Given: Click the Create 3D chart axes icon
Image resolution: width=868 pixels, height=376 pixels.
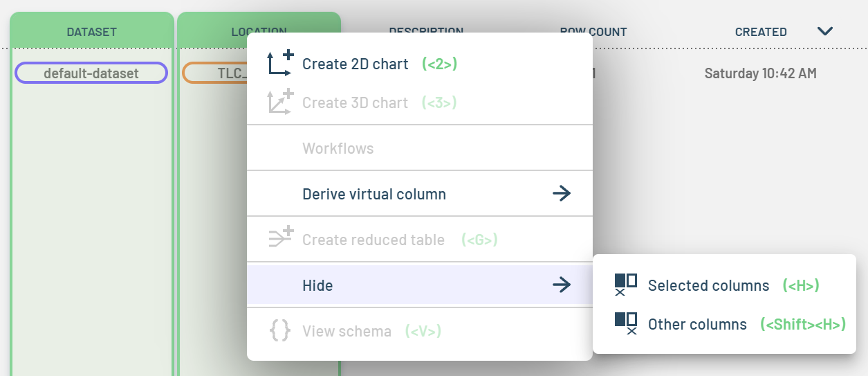Looking at the screenshot, I should [280, 102].
